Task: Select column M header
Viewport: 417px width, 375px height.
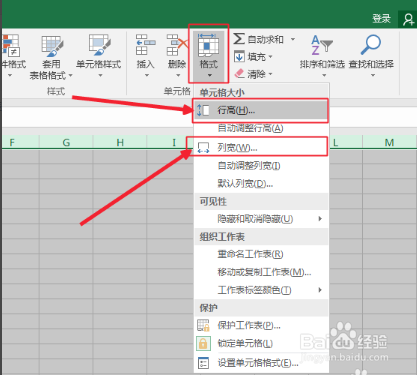Action: click(x=389, y=143)
